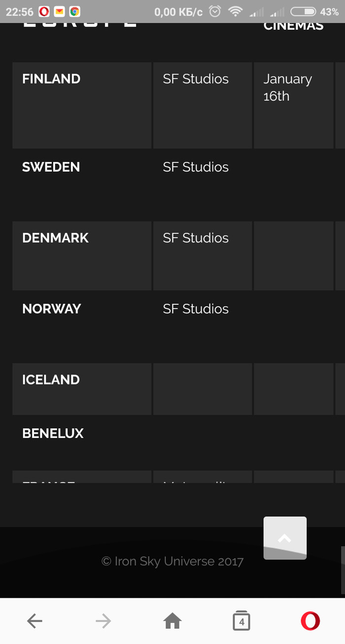This screenshot has height=644, width=345.
Task: Tap the battery indicator
Action: (x=303, y=11)
